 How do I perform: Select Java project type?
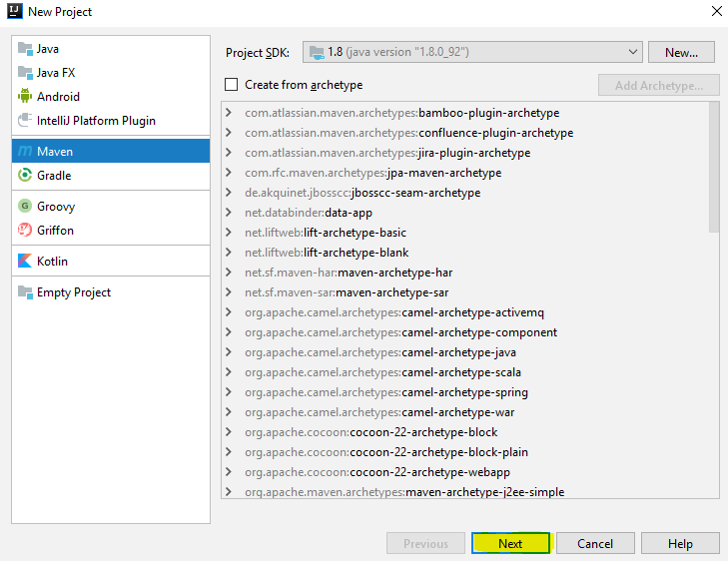coord(111,48)
